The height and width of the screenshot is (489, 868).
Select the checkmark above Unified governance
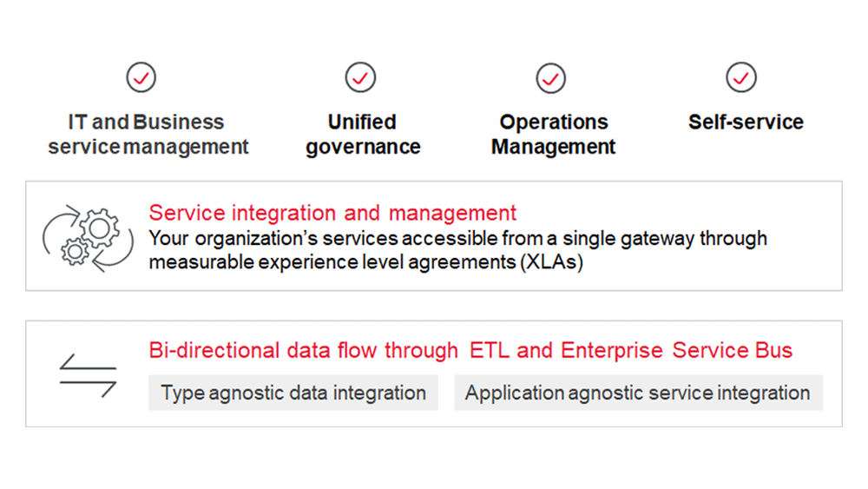[x=360, y=78]
